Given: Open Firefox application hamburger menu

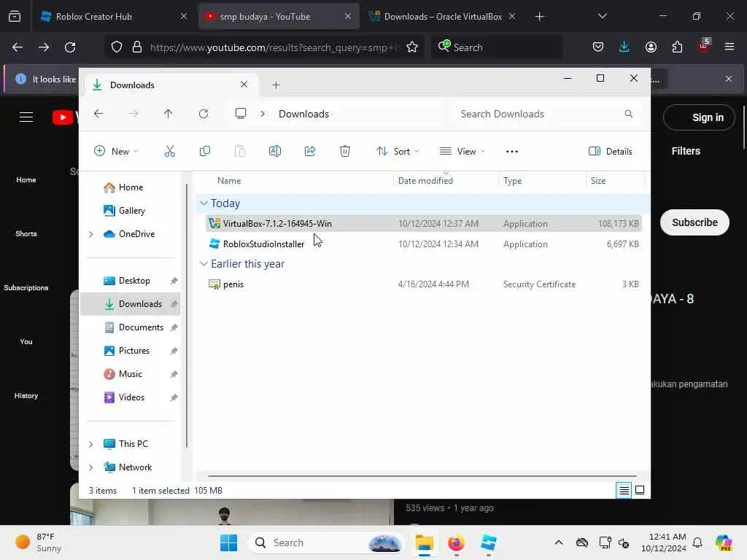Looking at the screenshot, I should pyautogui.click(x=729, y=47).
